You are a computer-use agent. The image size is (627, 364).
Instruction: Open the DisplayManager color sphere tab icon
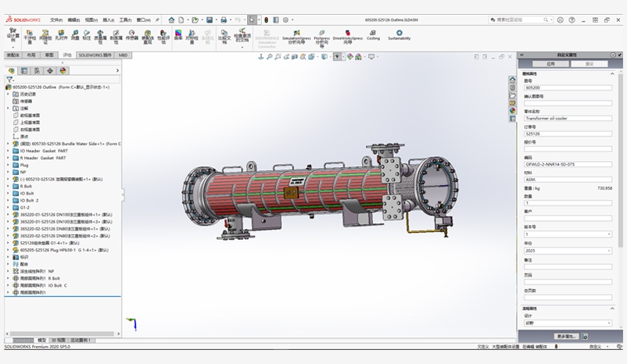(x=63, y=71)
